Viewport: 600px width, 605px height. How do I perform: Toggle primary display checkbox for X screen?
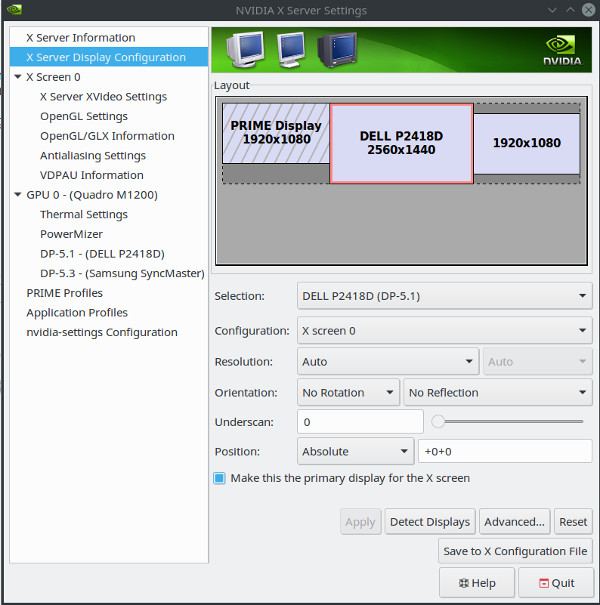click(220, 478)
